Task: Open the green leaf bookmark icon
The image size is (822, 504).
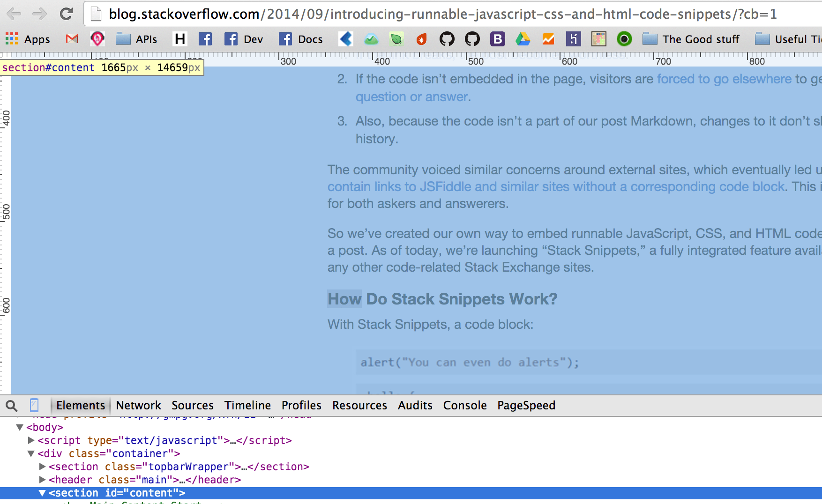Action: pos(396,39)
